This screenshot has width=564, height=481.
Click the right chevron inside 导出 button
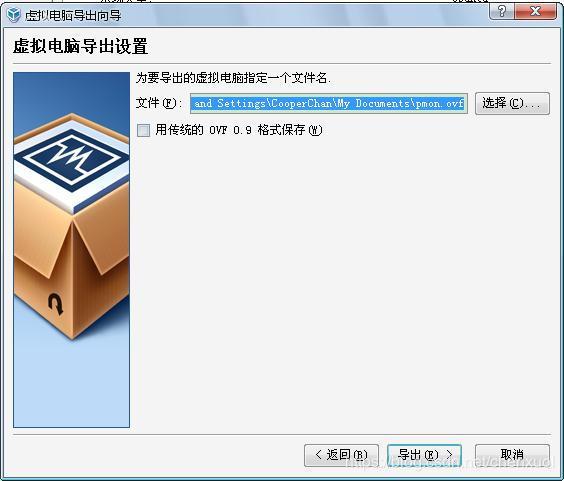point(450,454)
